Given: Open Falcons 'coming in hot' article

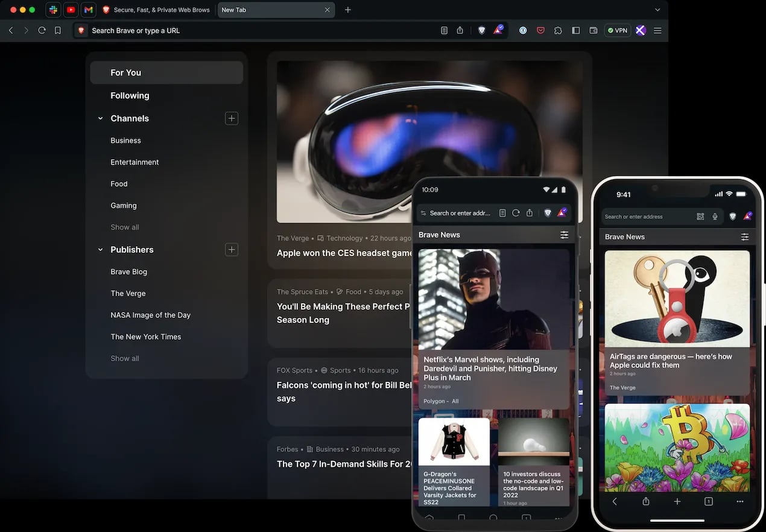Looking at the screenshot, I should pyautogui.click(x=344, y=391).
